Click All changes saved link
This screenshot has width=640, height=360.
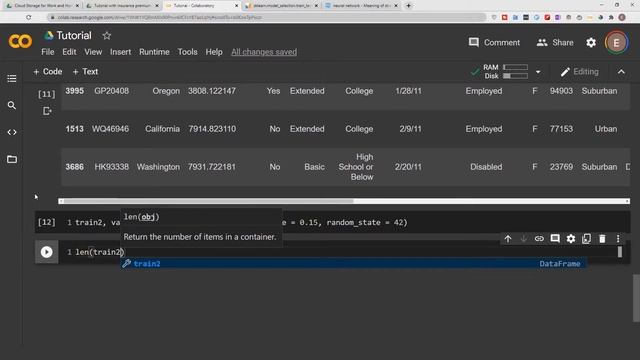(x=264, y=52)
